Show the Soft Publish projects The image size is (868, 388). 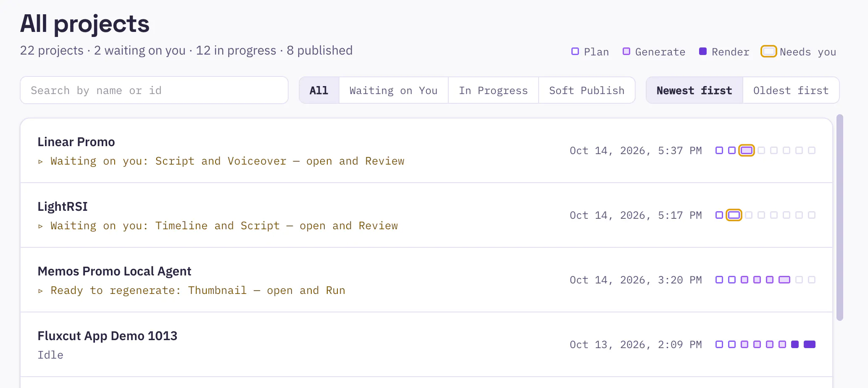pyautogui.click(x=587, y=90)
